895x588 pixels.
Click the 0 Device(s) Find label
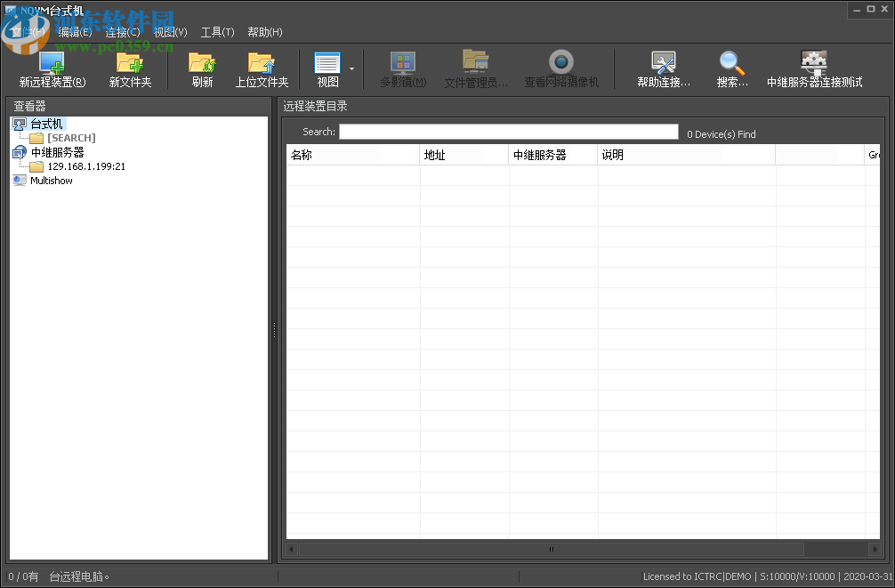[721, 134]
